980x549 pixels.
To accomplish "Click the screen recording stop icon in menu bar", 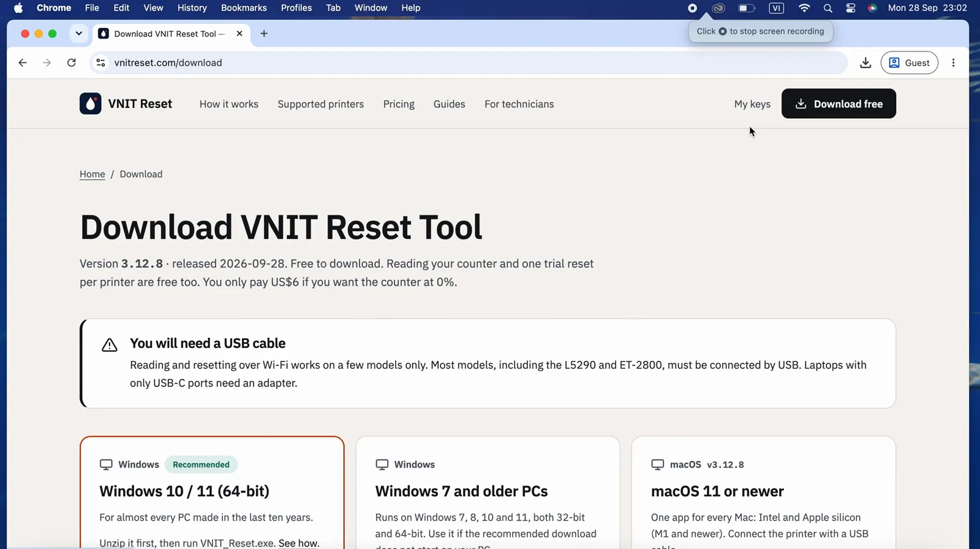I will [x=692, y=8].
